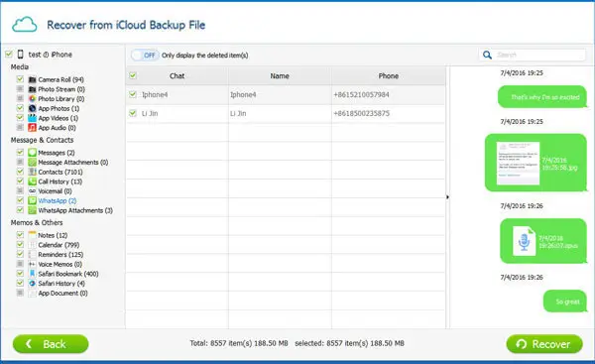Image resolution: width=595 pixels, height=364 pixels.
Task: Collapse the preview pane splitter arrow
Action: tap(448, 197)
